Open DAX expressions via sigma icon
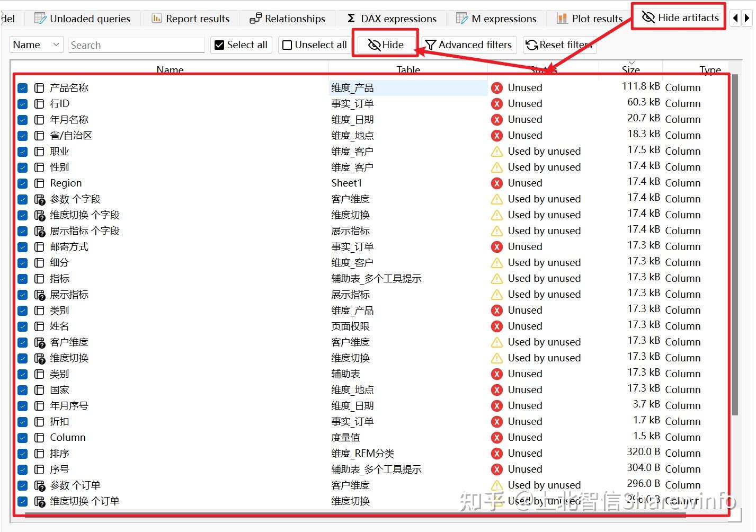Image resolution: width=756 pixels, height=532 pixels. (350, 17)
